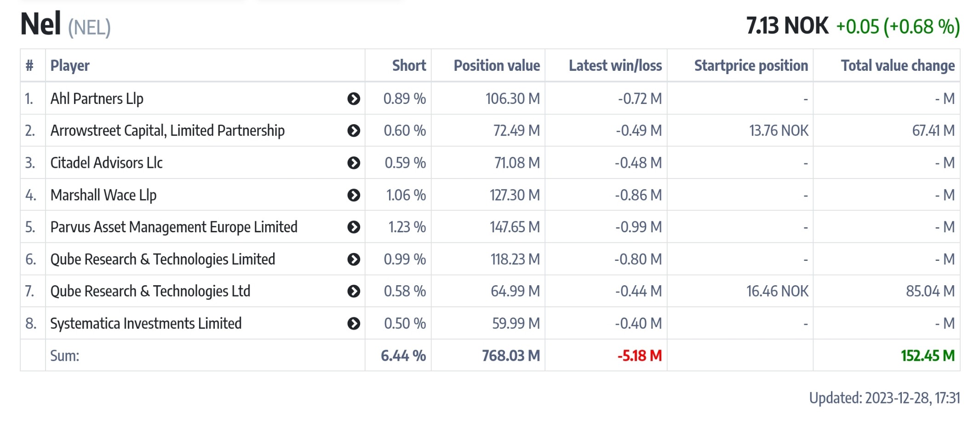
Task: Open Parvus Asset Management Europe Limited link
Action: (x=174, y=227)
